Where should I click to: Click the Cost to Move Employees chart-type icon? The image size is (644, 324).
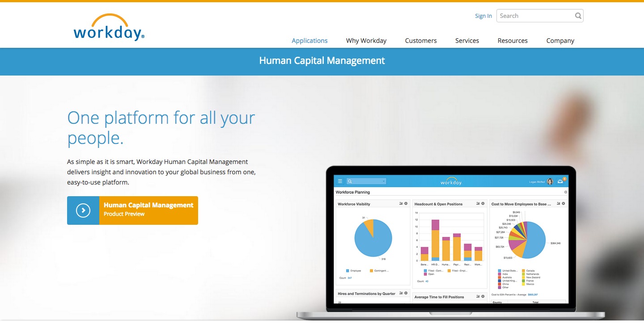[558, 204]
